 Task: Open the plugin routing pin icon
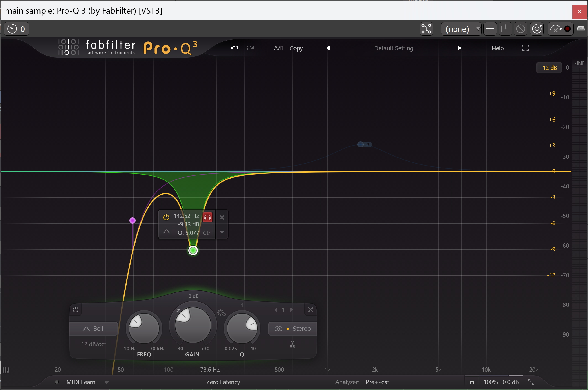(x=426, y=29)
